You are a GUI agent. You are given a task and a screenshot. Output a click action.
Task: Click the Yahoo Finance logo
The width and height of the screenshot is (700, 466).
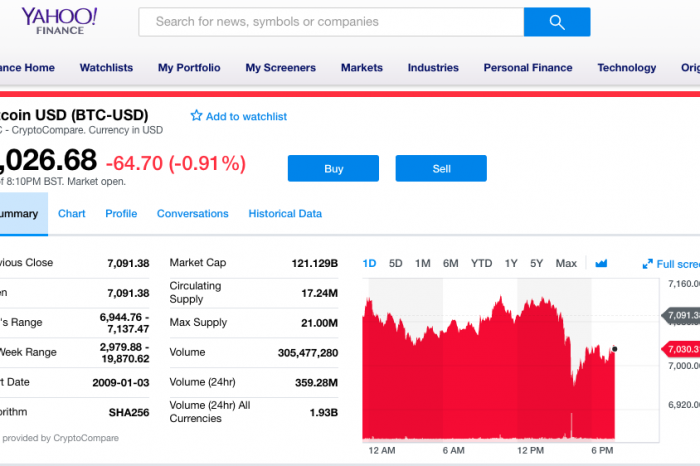[x=59, y=21]
